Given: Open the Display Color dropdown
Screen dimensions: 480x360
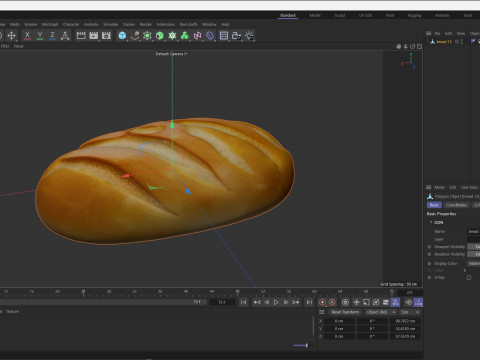Looking at the screenshot, I should click(474, 264).
